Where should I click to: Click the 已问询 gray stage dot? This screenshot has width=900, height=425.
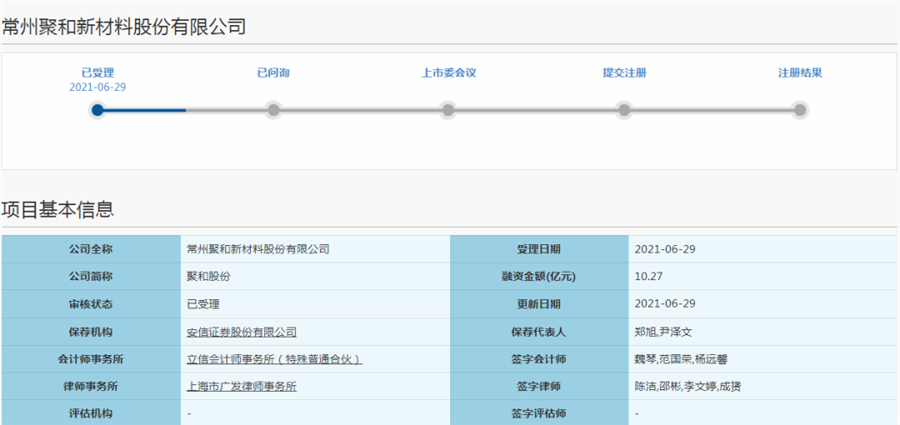(x=273, y=110)
